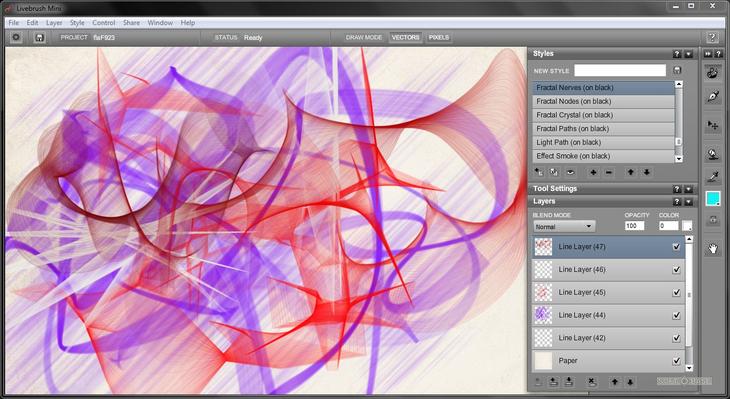Viewport: 730px width, 399px height.
Task: Hide Line Layer (47) visibility checkbox
Action: pyautogui.click(x=676, y=247)
